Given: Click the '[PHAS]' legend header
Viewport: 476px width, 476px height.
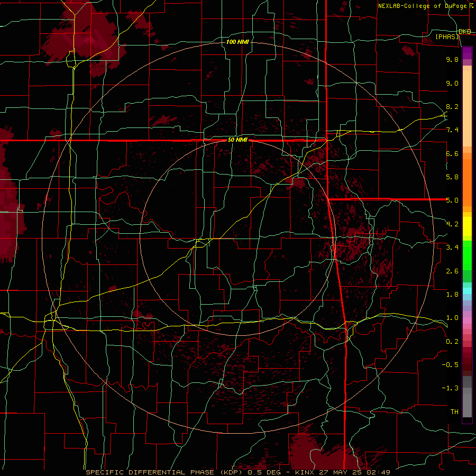Looking at the screenshot, I should (447, 37).
